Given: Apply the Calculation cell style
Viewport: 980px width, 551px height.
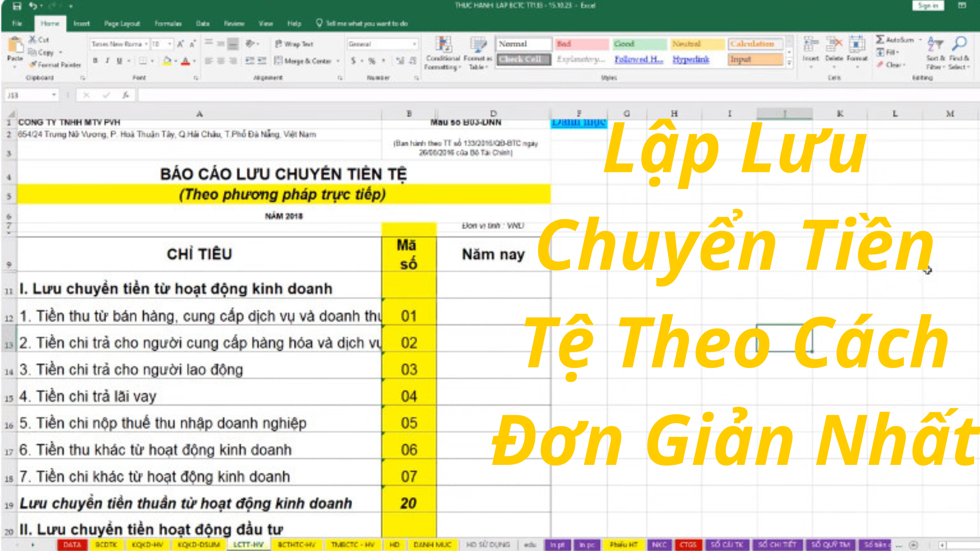Looking at the screenshot, I should pyautogui.click(x=755, y=44).
